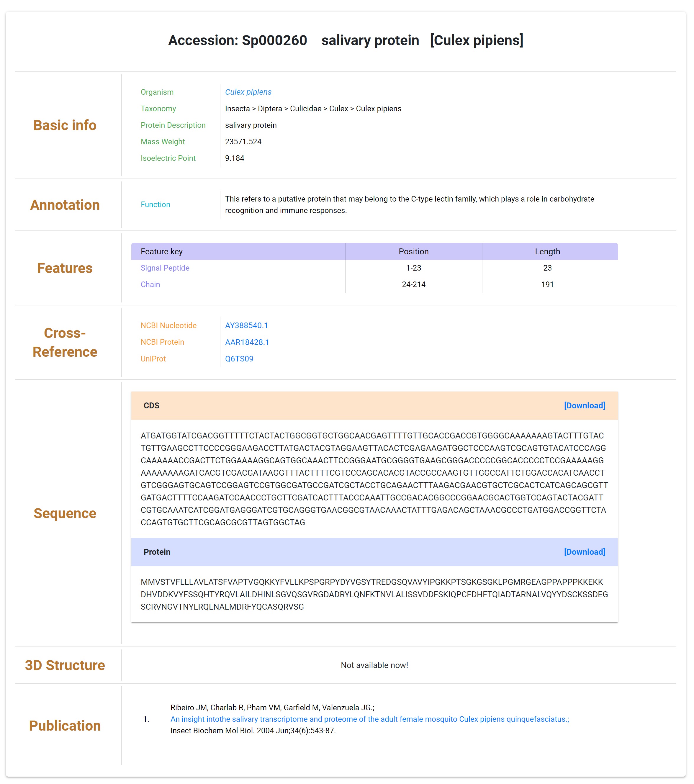The height and width of the screenshot is (784, 694).
Task: Click the Cross-Reference section heading
Action: point(65,342)
